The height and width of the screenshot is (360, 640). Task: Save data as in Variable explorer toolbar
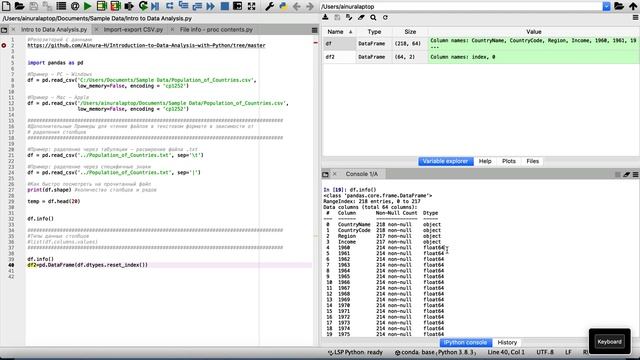pyautogui.click(x=337, y=18)
